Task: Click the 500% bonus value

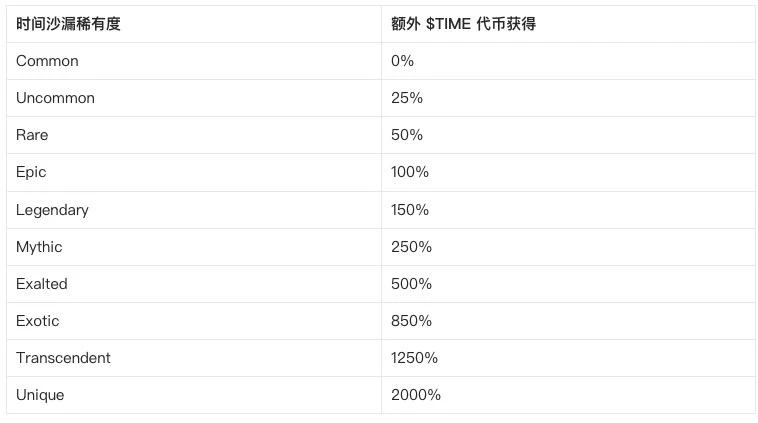Action: click(x=411, y=284)
